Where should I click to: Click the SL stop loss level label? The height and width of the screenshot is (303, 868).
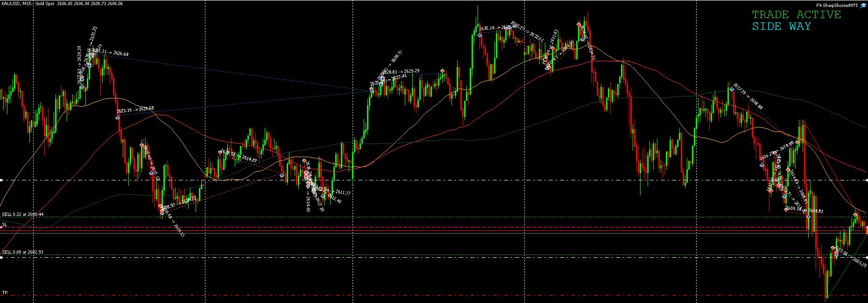tap(5, 225)
